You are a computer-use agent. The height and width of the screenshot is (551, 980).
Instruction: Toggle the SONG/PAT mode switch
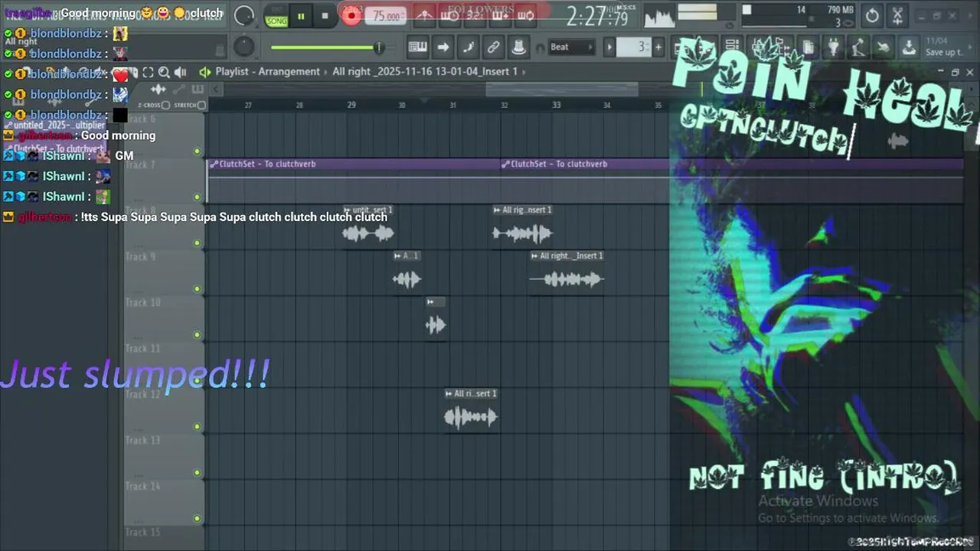276,17
